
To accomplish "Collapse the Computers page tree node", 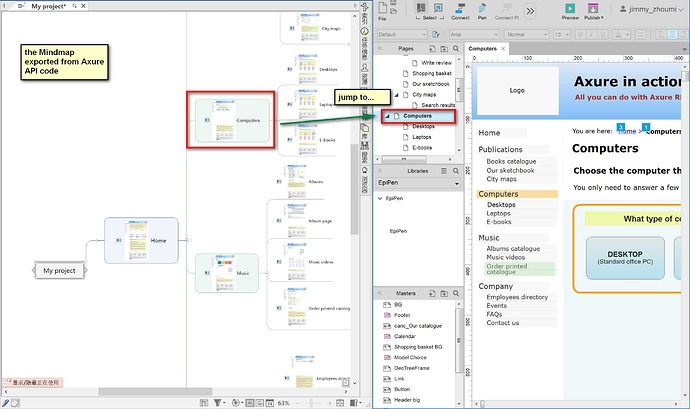I will pyautogui.click(x=387, y=116).
